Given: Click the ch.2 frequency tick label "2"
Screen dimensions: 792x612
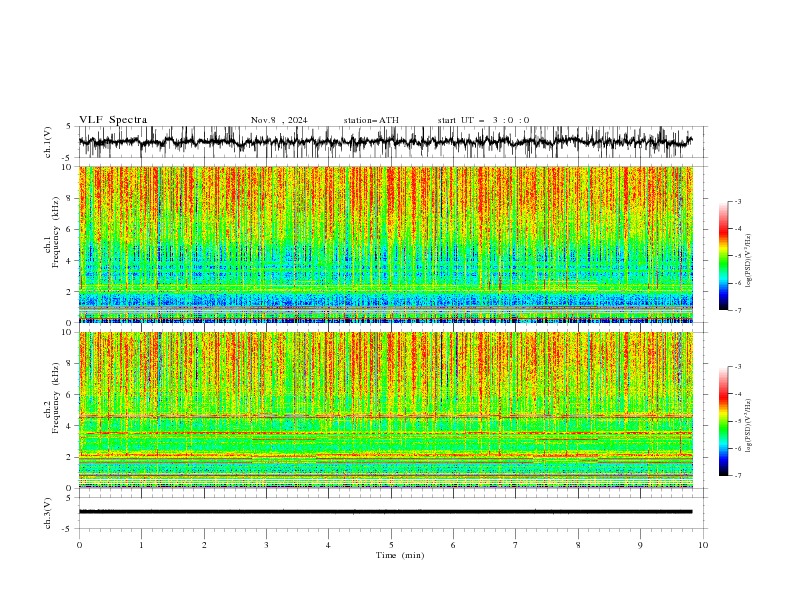Looking at the screenshot, I should click(70, 457).
